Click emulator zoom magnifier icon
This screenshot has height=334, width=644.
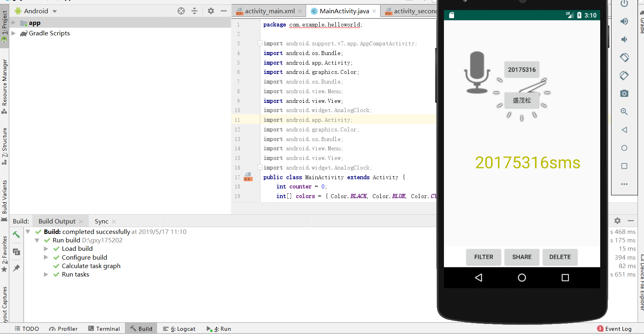coord(624,112)
